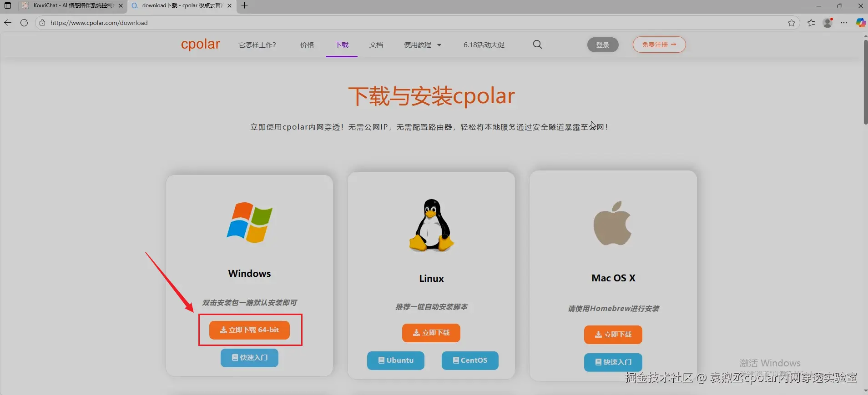Click the 立即使用cpolar内网穿透 description line

coord(429,127)
